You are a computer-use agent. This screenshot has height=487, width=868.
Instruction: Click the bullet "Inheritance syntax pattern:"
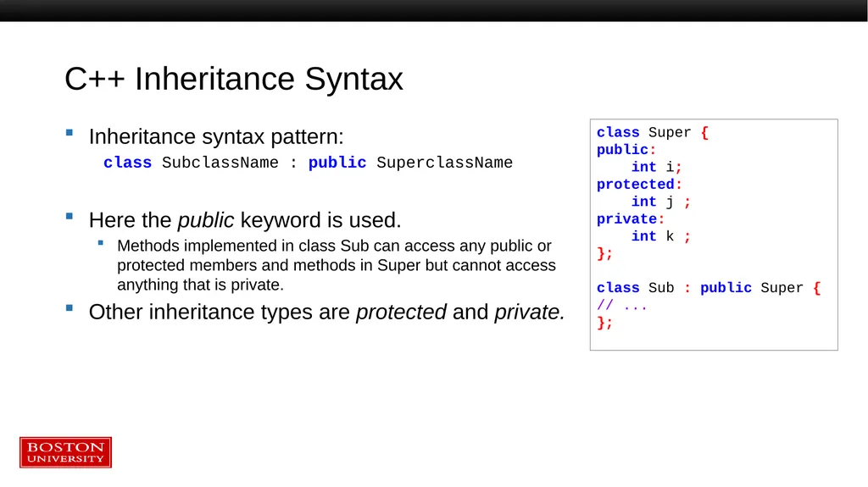(x=216, y=136)
